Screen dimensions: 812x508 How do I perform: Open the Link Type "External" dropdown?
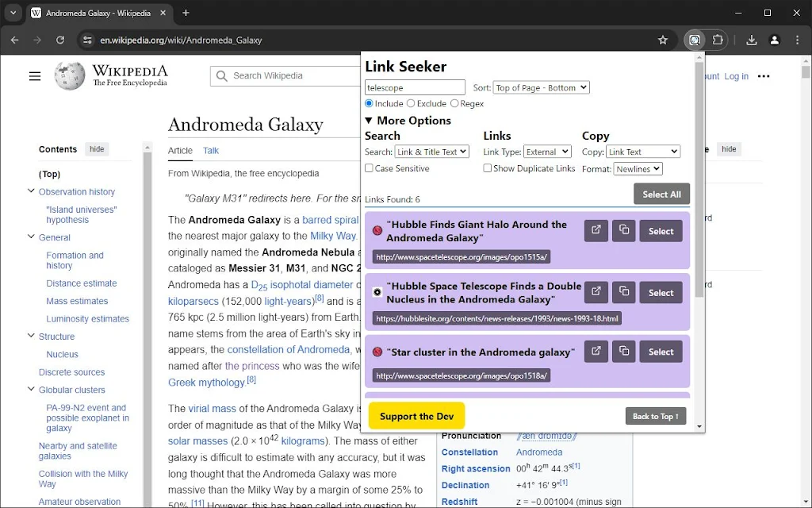(x=547, y=152)
